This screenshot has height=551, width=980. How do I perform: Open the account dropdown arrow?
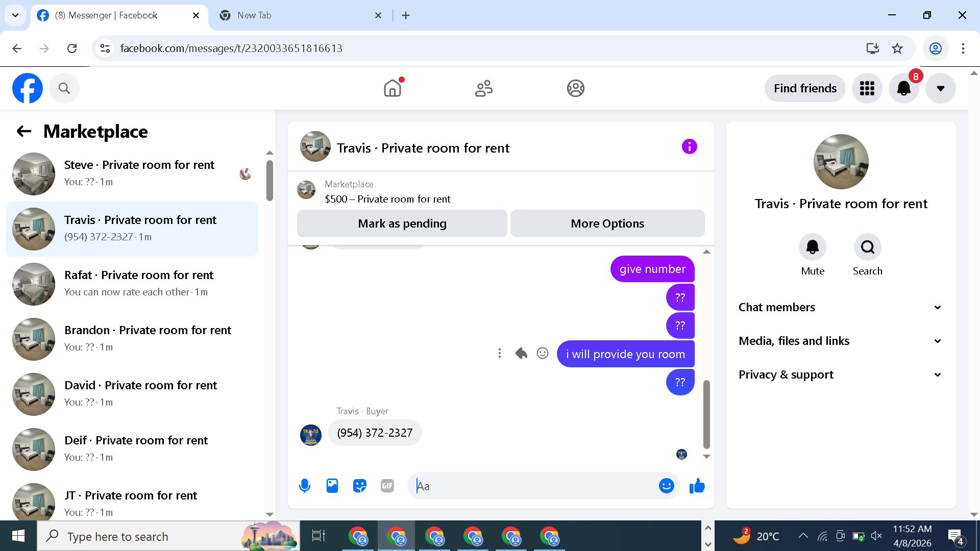[940, 88]
